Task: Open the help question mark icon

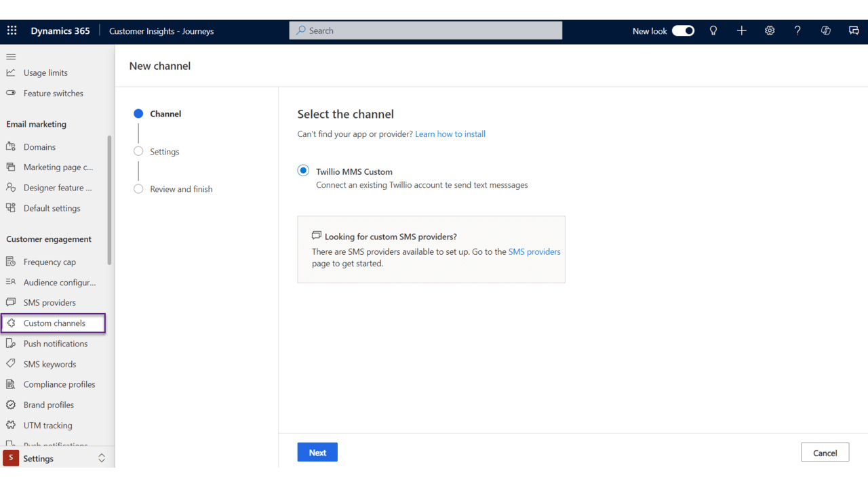Action: (797, 30)
